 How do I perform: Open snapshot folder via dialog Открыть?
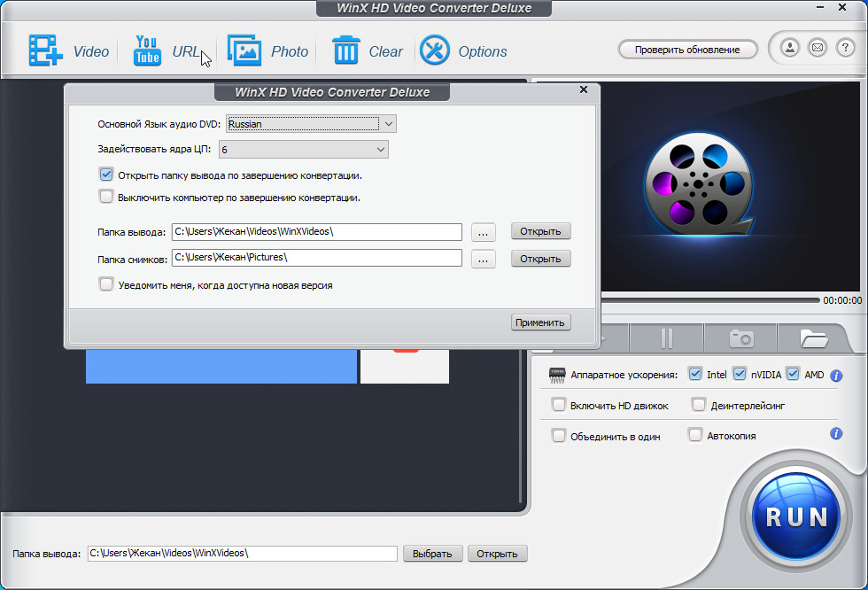coord(541,259)
